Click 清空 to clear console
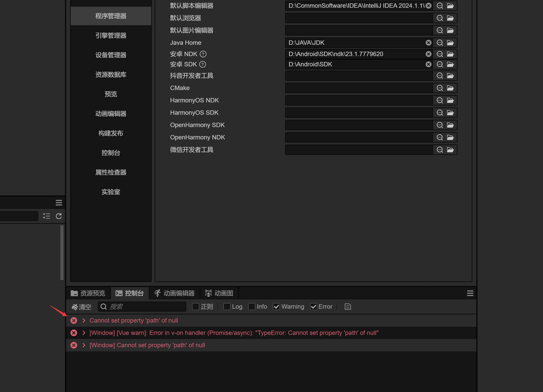This screenshot has width=543, height=392. pyautogui.click(x=82, y=307)
